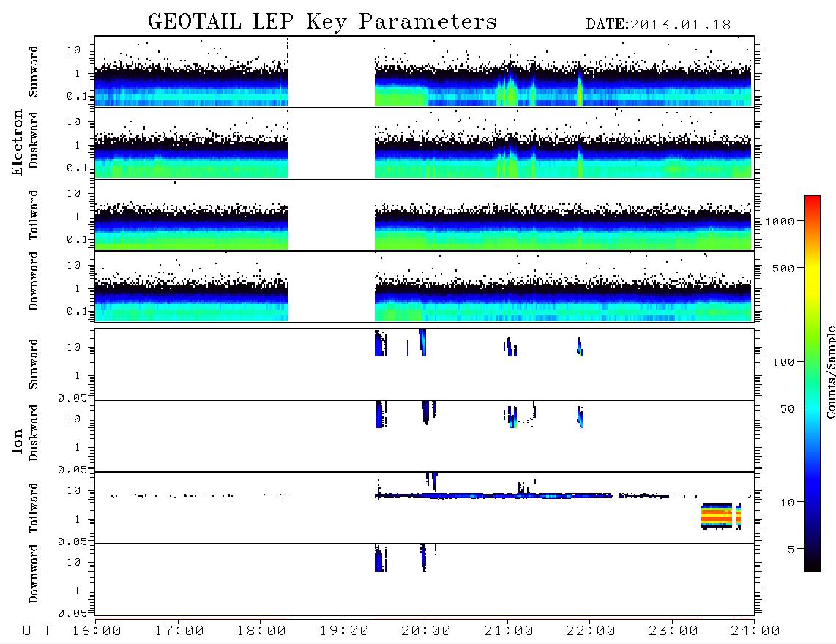Click the '500' color bar tick label

coord(783,268)
